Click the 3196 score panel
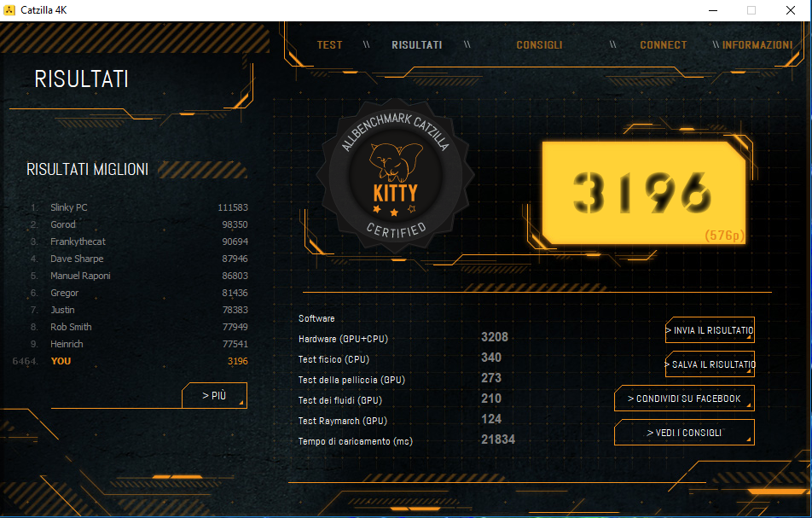 644,193
